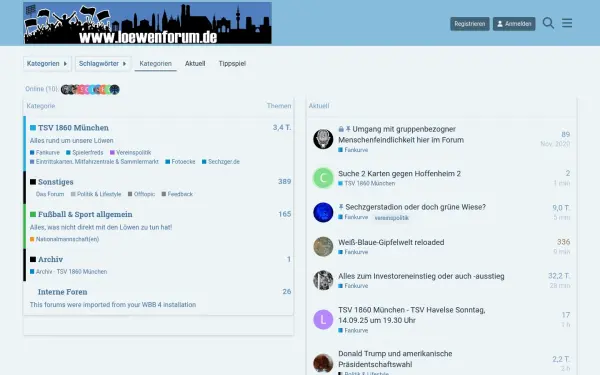Open 'Sechzgerstadion oder doch grüne Wiese?' topic
Image resolution: width=600 pixels, height=375 pixels.
pos(416,207)
